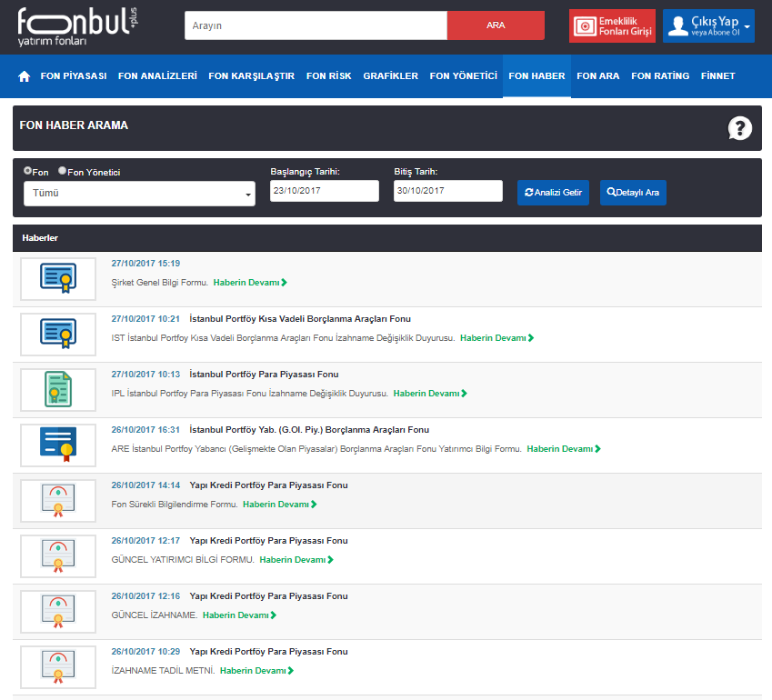Click the Detaylı Ara button
This screenshot has width=772, height=700.
pos(633,193)
